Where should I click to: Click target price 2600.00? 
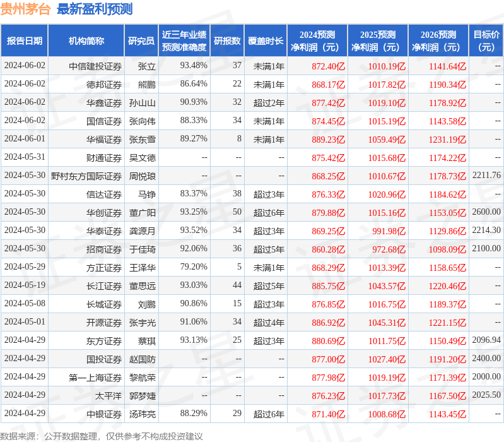[486, 212]
